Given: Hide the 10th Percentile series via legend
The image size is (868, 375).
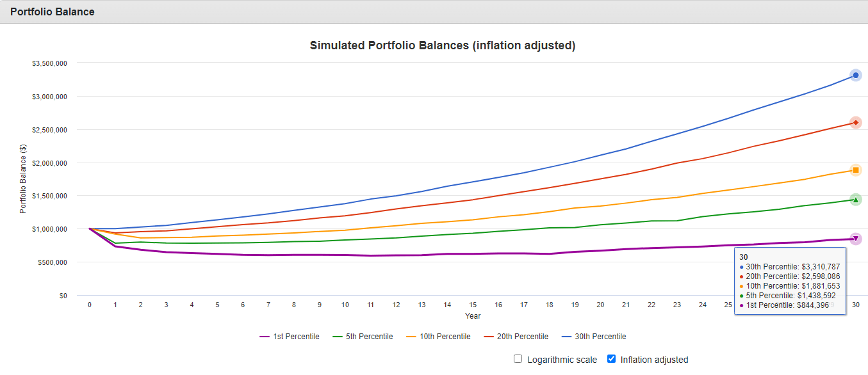Looking at the screenshot, I should tap(438, 337).
